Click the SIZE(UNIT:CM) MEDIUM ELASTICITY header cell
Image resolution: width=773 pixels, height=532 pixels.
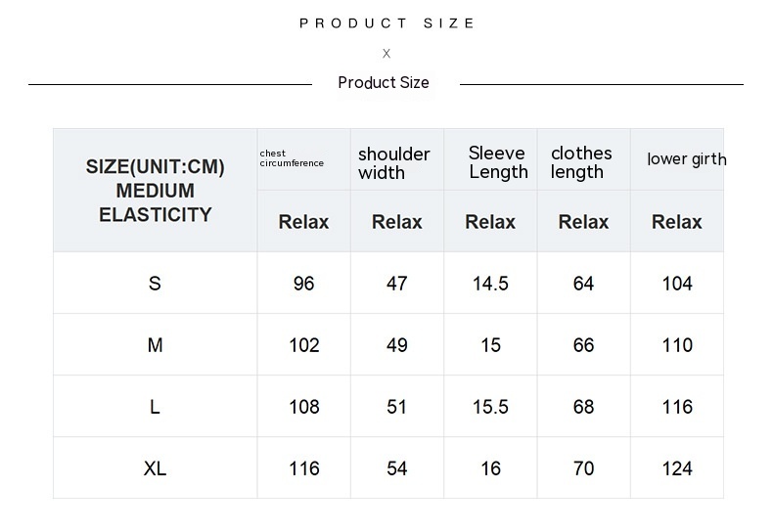[155, 191]
